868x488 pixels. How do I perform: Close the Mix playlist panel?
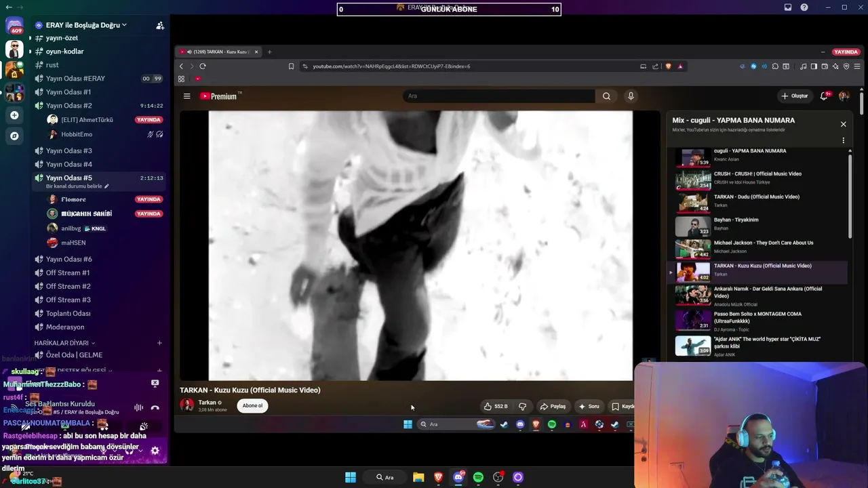point(843,124)
